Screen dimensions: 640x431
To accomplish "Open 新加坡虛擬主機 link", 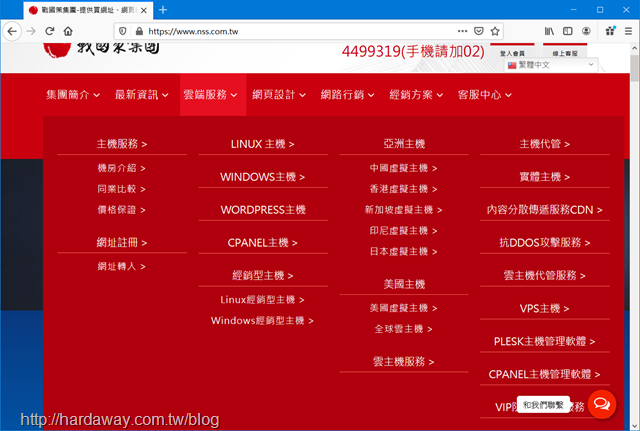I will 403,210.
